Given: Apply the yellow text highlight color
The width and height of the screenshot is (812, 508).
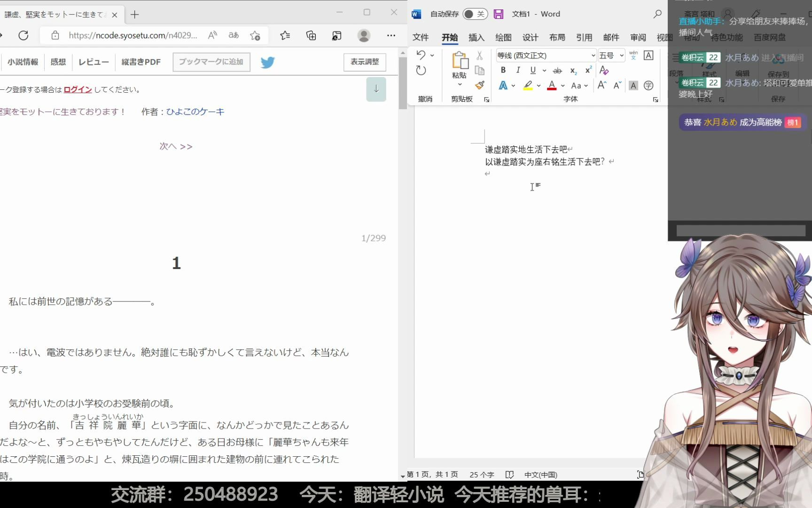Looking at the screenshot, I should (x=528, y=86).
